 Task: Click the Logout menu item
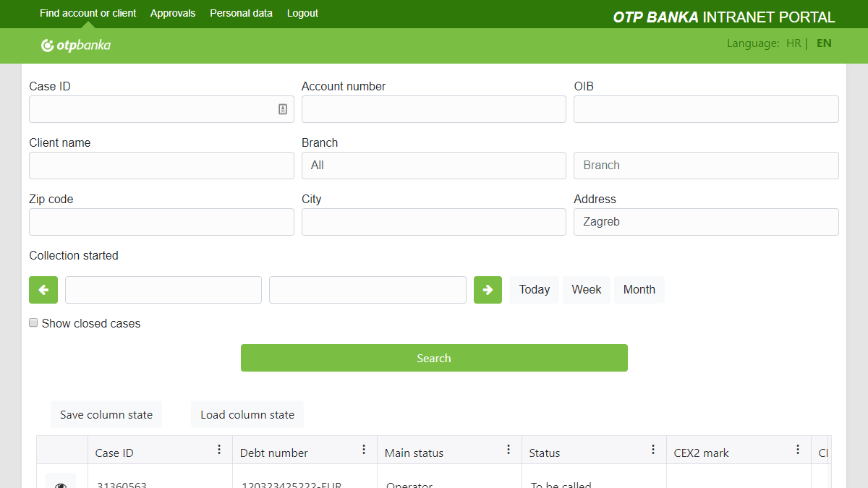click(302, 13)
